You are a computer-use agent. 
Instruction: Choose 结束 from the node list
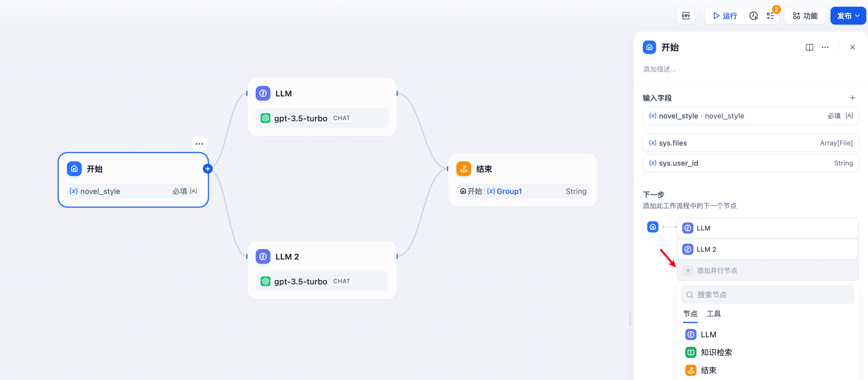pyautogui.click(x=708, y=370)
